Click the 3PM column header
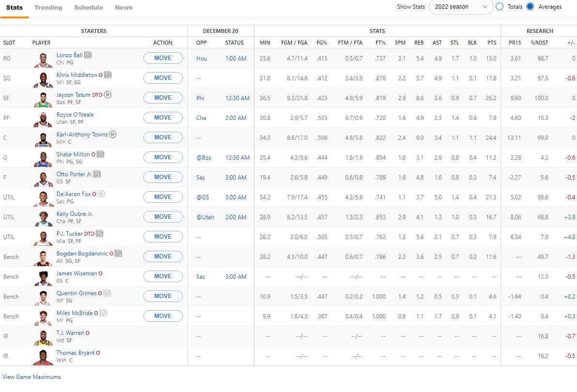Image resolution: width=577 pixels, height=392 pixels. coord(400,43)
